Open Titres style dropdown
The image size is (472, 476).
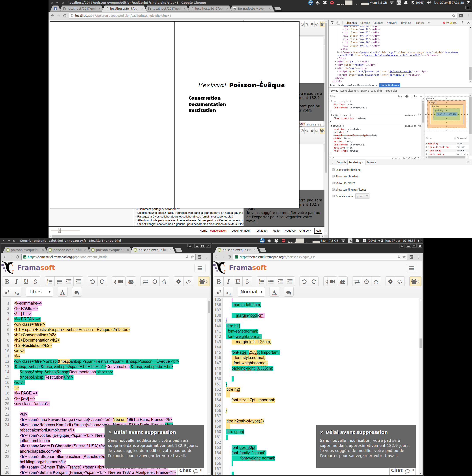coord(39,292)
